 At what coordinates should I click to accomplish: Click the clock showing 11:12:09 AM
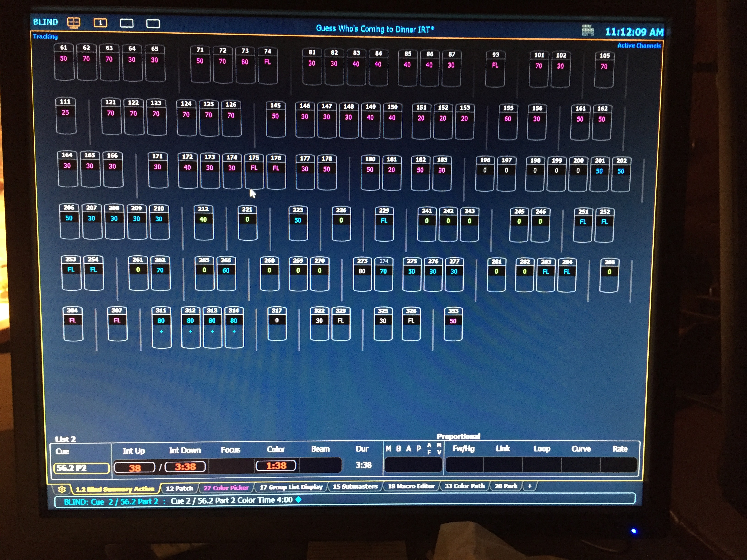tap(634, 32)
